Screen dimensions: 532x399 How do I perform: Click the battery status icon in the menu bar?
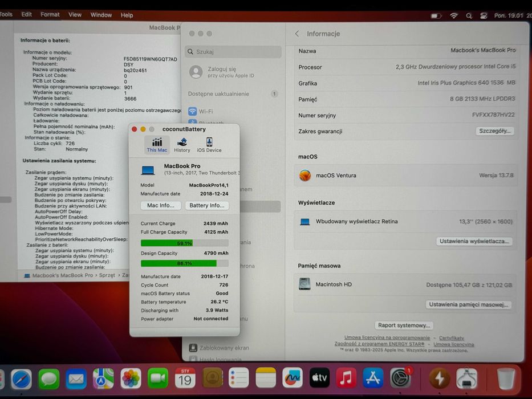click(436, 15)
